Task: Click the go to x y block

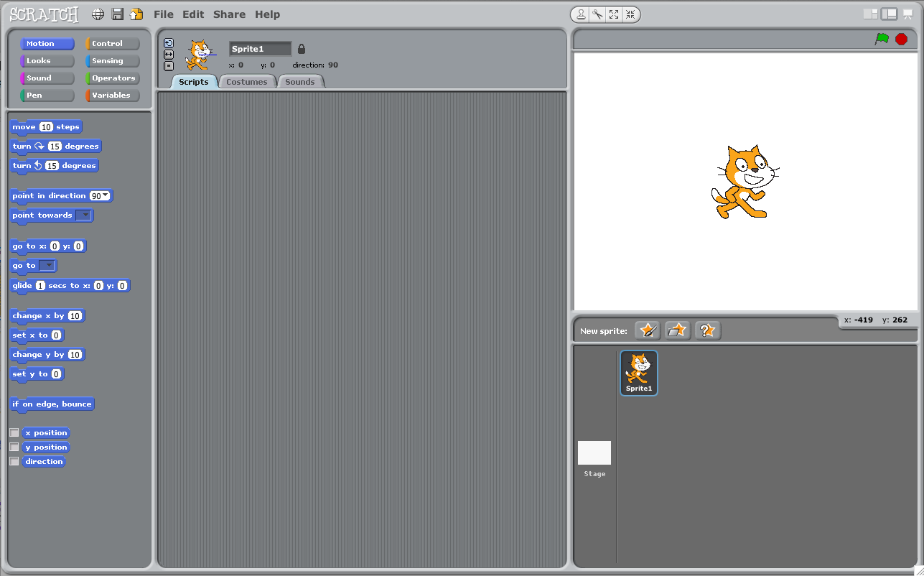Action: (48, 246)
